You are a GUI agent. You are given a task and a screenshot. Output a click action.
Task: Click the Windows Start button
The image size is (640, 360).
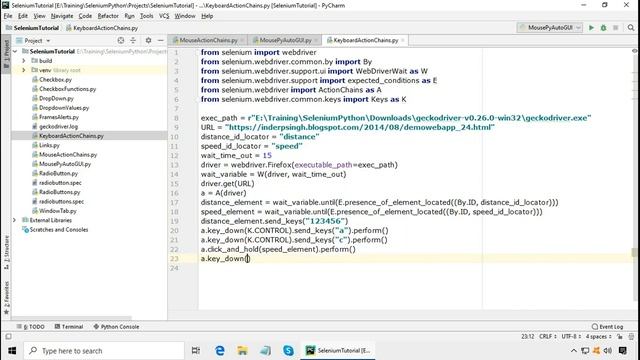pyautogui.click(x=12, y=351)
